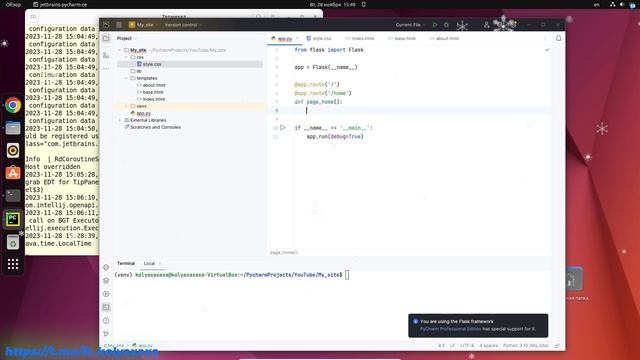Open the Git tool window icon
This screenshot has height=360, width=640.
[x=106, y=333]
